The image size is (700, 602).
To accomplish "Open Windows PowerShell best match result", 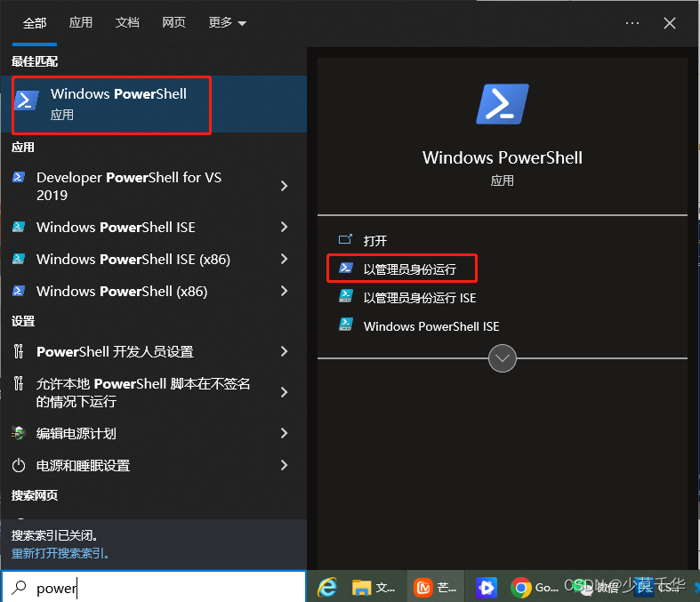I will (x=153, y=104).
